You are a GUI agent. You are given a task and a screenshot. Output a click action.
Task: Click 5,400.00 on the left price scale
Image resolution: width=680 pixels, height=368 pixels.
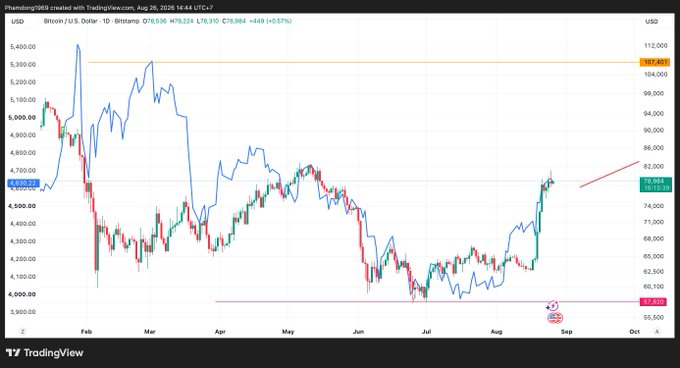pyautogui.click(x=23, y=46)
